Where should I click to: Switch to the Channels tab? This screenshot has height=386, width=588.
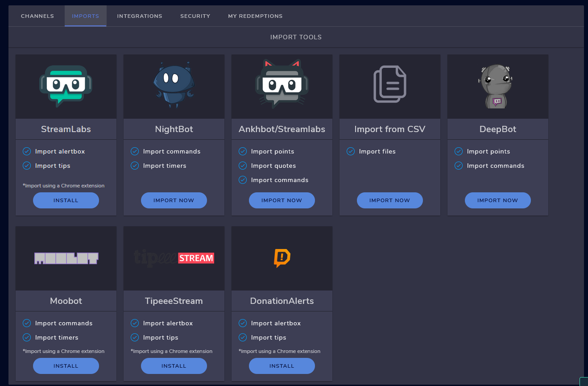(x=37, y=16)
